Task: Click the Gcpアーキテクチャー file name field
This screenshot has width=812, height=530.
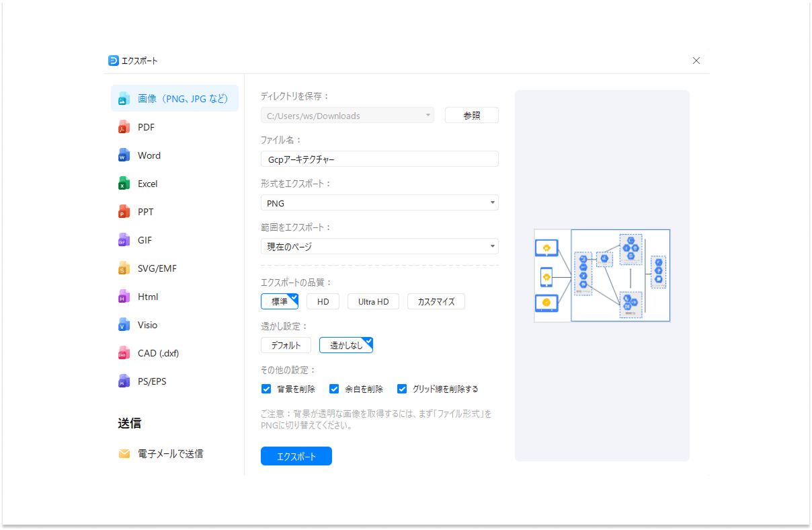Action: [x=379, y=159]
